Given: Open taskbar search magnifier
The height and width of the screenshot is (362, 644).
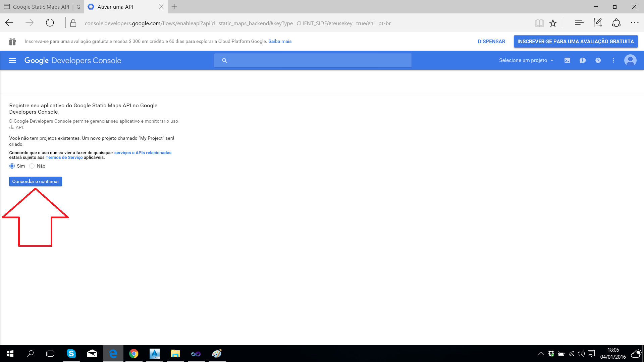Looking at the screenshot, I should (30, 354).
